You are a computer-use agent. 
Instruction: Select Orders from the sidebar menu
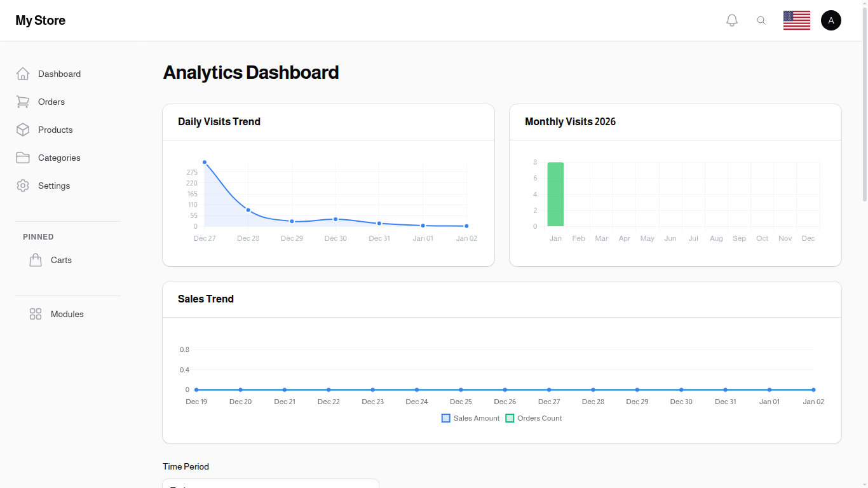coord(51,102)
